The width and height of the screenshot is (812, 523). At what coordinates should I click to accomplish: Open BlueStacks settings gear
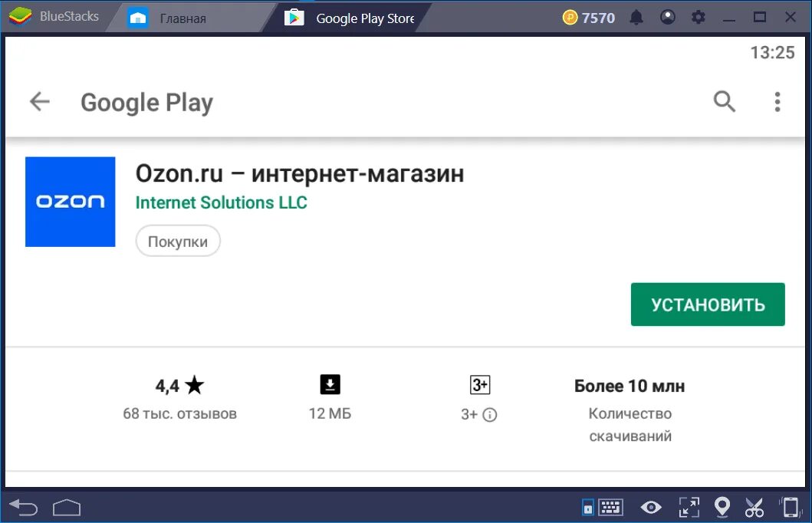(x=698, y=18)
